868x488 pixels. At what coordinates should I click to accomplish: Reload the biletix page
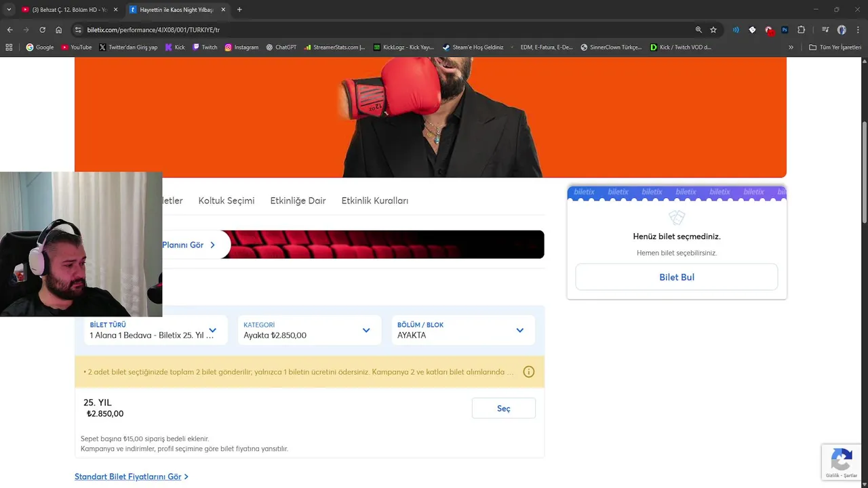[42, 30]
